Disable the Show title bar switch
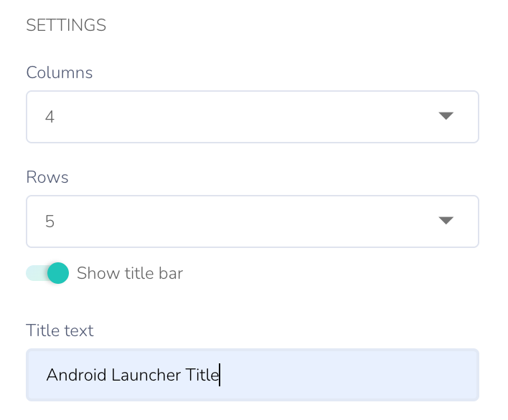This screenshot has width=508, height=420. pyautogui.click(x=47, y=273)
